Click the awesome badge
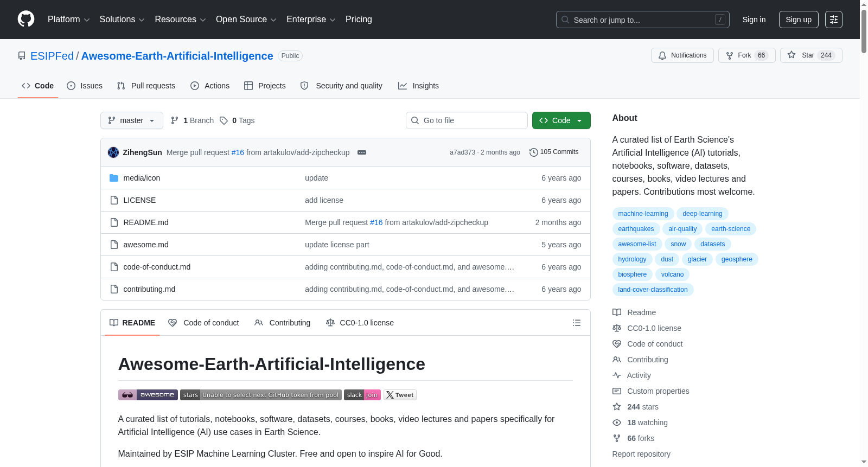 (148, 395)
